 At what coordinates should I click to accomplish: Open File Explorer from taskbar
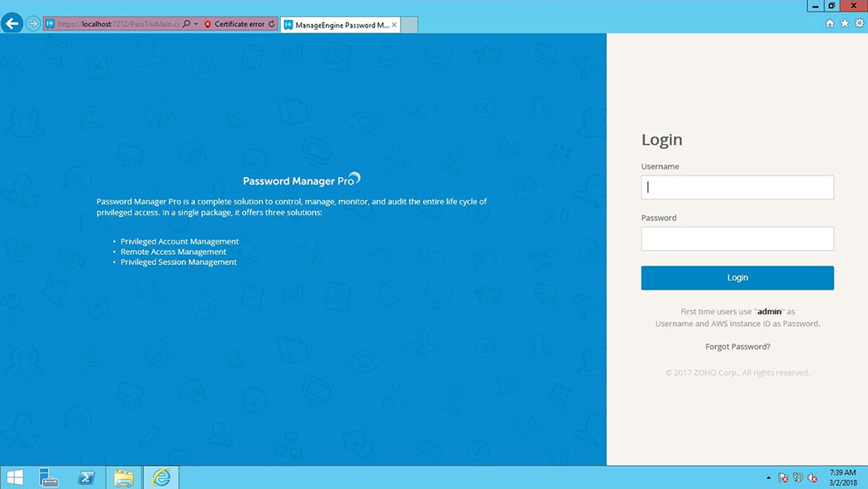tap(123, 477)
